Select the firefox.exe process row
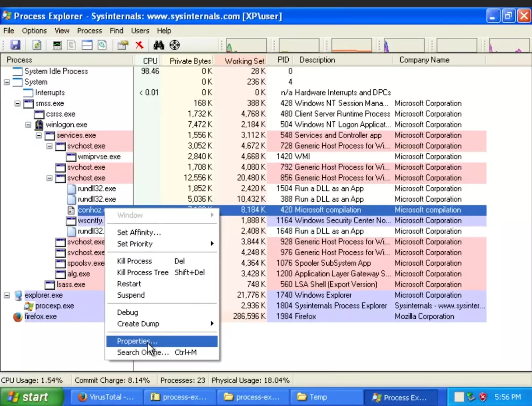The width and height of the screenshot is (532, 406). click(40, 317)
